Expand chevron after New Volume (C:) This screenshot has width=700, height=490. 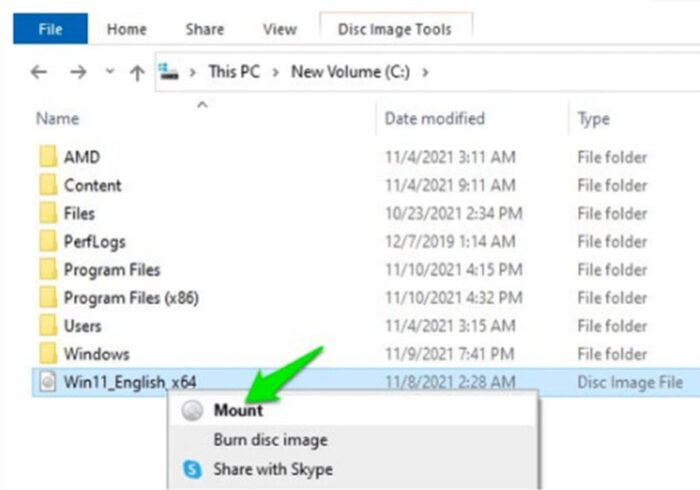point(425,72)
